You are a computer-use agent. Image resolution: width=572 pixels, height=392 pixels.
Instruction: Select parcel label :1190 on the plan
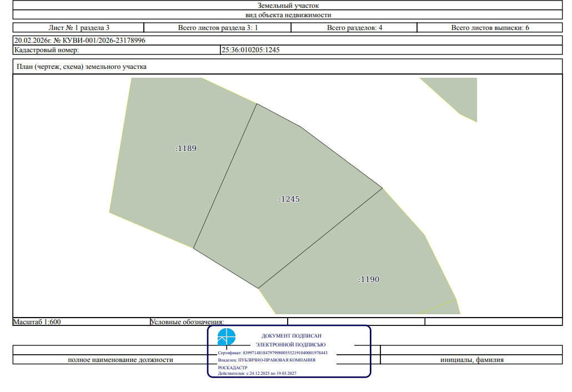coord(369,279)
